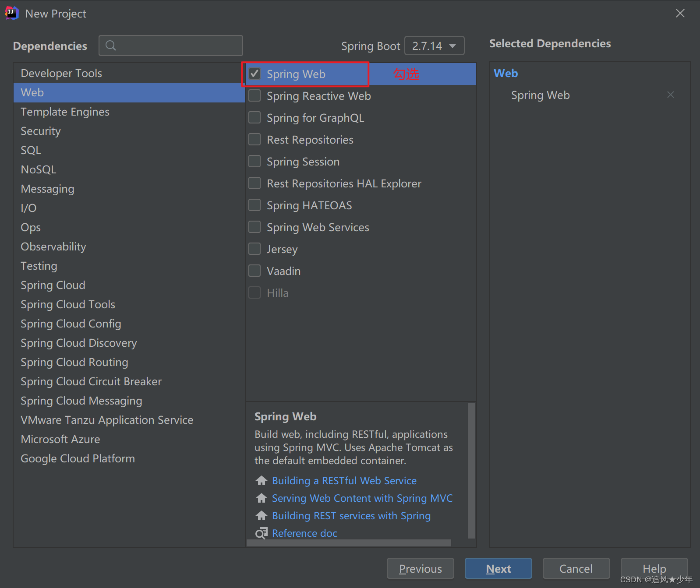The width and height of the screenshot is (700, 588).
Task: Open the NoSQL category
Action: click(x=129, y=169)
